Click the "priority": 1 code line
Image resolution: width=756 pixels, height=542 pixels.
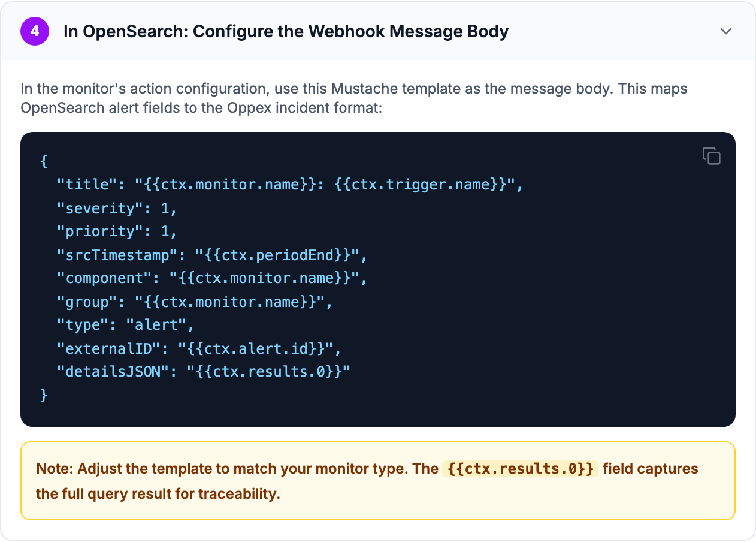point(117,231)
